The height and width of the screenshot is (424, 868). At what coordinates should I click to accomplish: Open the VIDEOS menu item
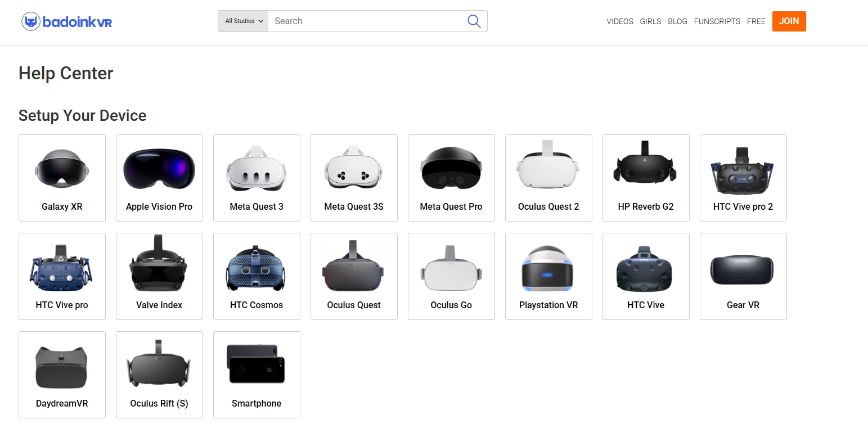click(x=619, y=21)
